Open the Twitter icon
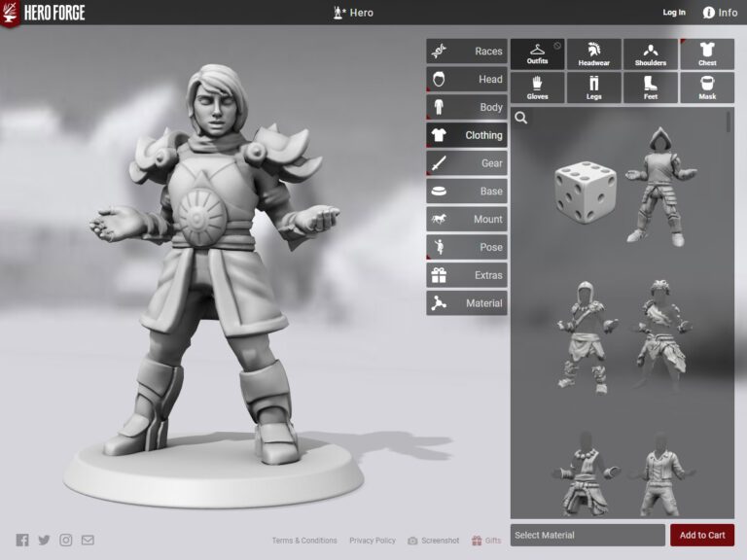This screenshot has height=560, width=747. pos(44,540)
